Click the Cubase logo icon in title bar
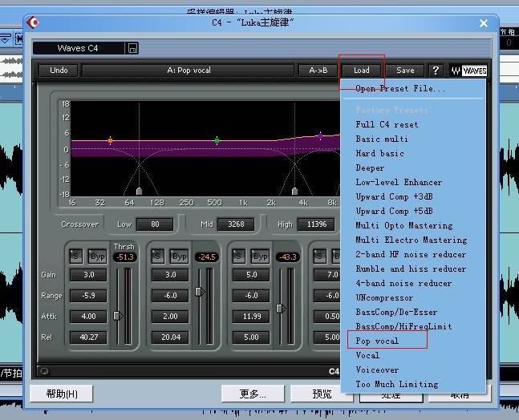 (x=33, y=22)
